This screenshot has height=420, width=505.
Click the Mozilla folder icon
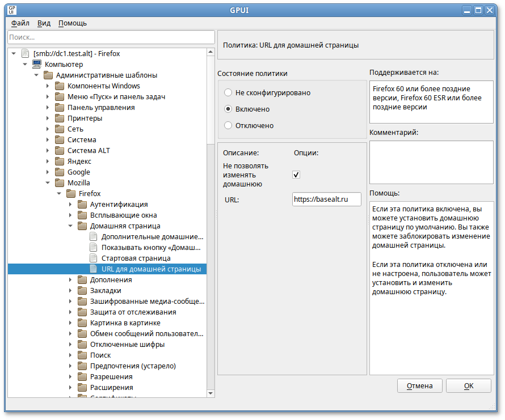pos(59,183)
